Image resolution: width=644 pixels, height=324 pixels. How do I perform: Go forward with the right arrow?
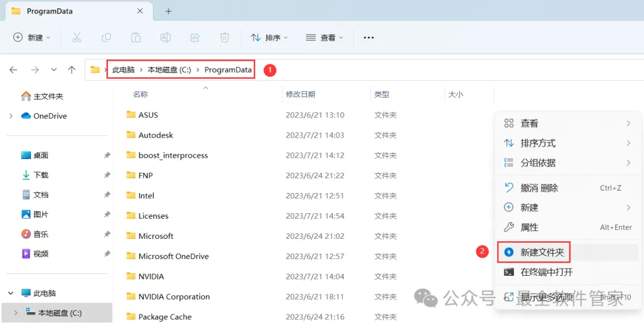pyautogui.click(x=35, y=70)
